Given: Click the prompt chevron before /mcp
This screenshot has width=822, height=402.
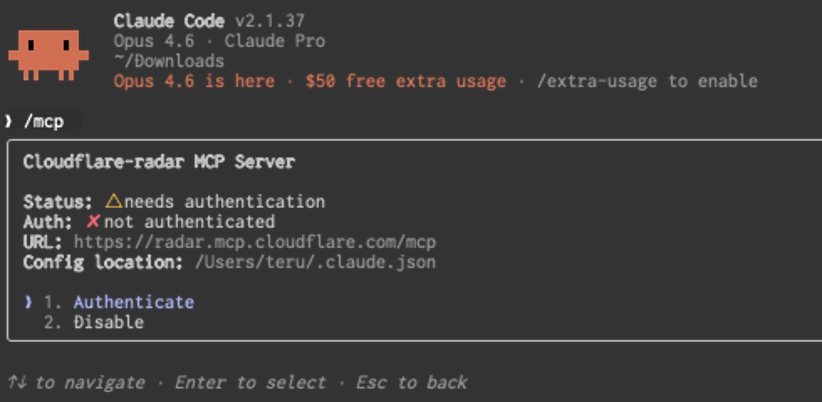Looking at the screenshot, I should (8, 121).
